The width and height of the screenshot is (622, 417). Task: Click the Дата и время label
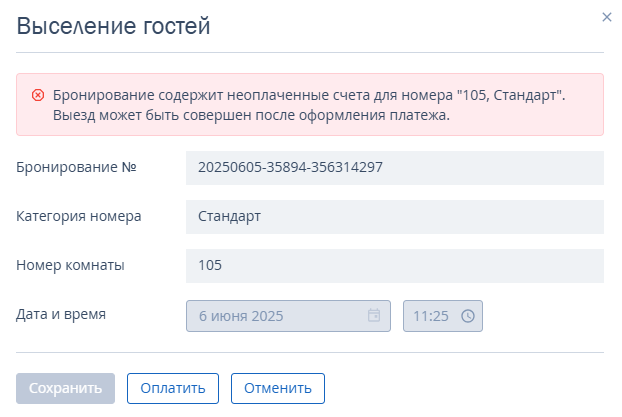61,314
